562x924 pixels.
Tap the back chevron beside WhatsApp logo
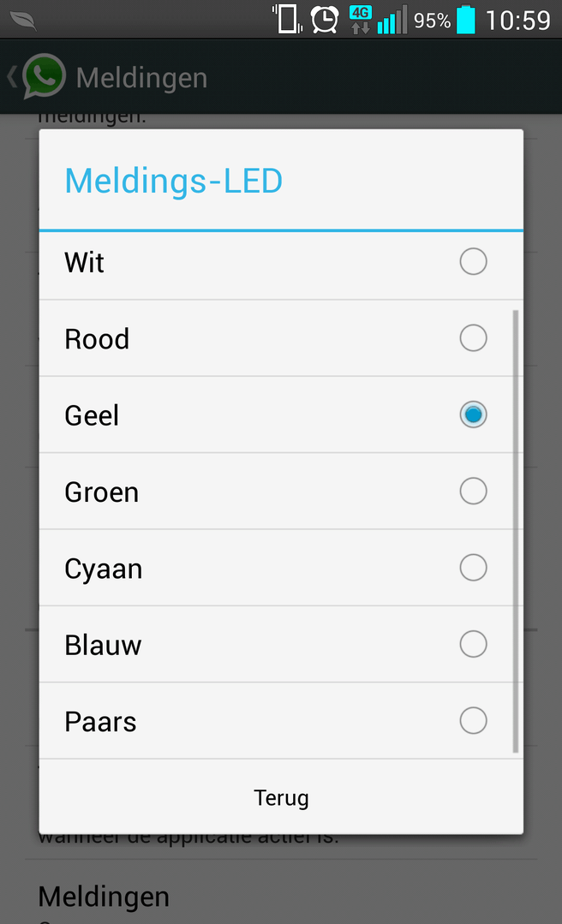click(x=11, y=77)
